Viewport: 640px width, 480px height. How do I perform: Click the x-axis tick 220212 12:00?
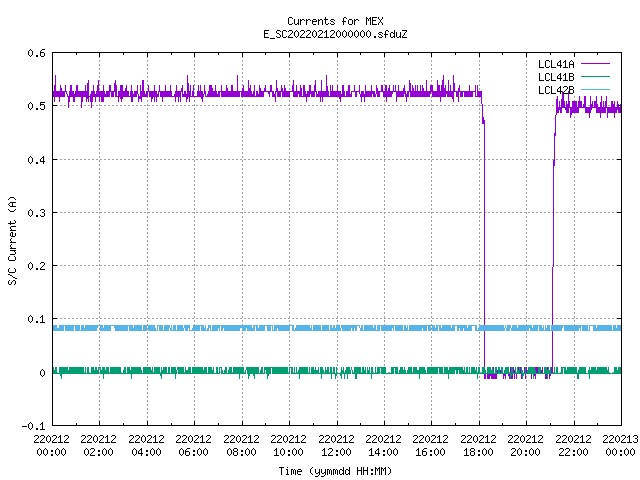tap(336, 445)
